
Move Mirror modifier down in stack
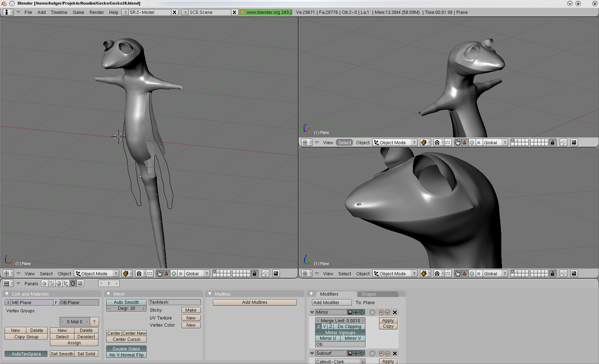pos(387,312)
